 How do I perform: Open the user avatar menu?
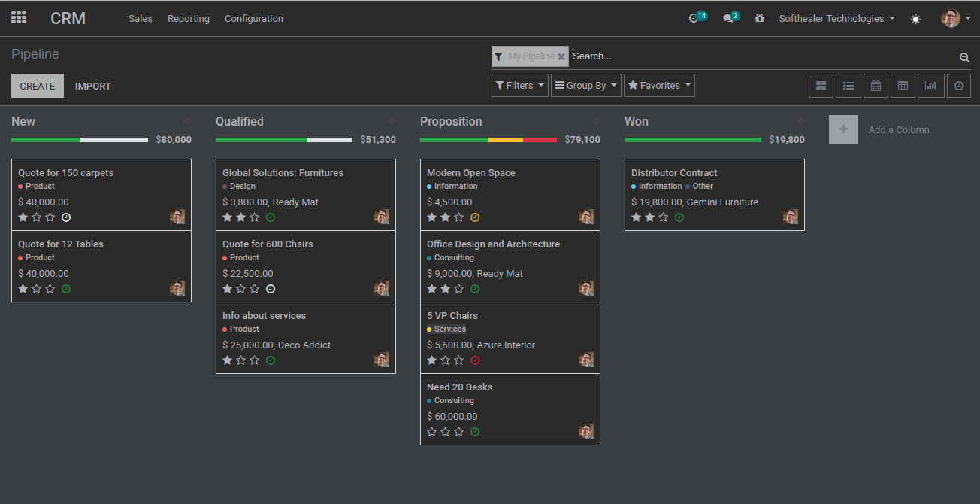(x=955, y=18)
